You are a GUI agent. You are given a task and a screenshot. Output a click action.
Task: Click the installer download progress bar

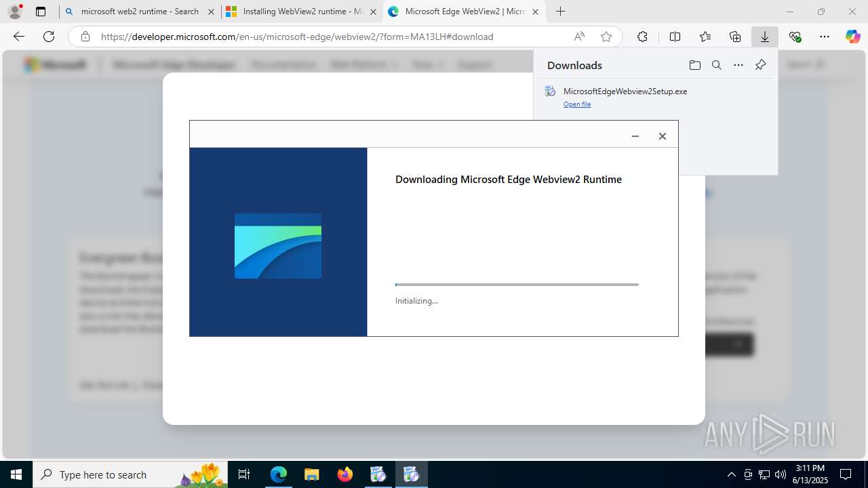[517, 285]
